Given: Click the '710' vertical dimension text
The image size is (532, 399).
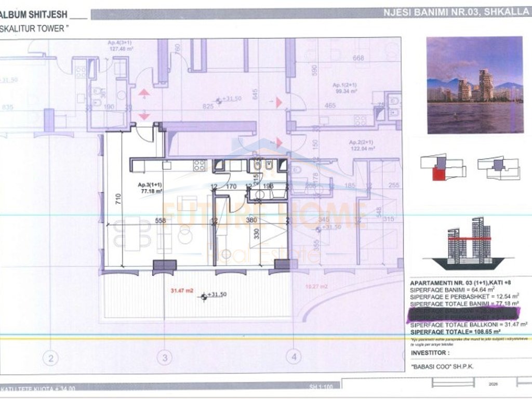Looking at the screenshot, I should 118,198.
